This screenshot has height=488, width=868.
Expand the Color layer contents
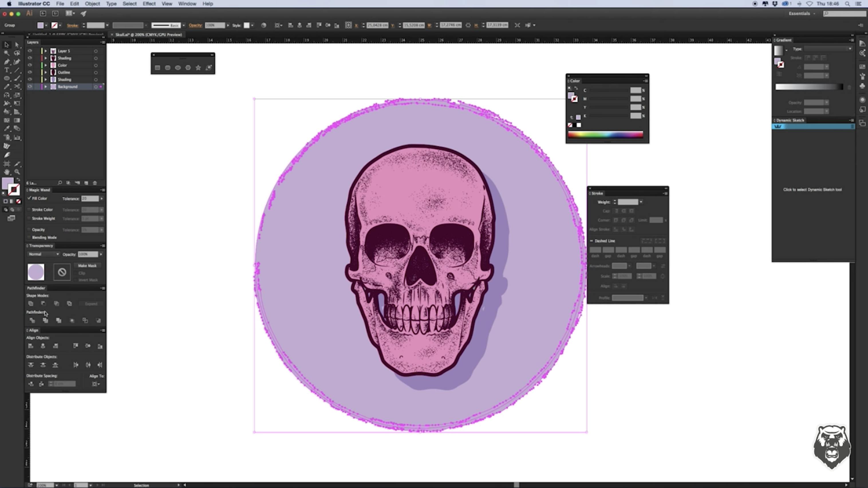[46, 65]
